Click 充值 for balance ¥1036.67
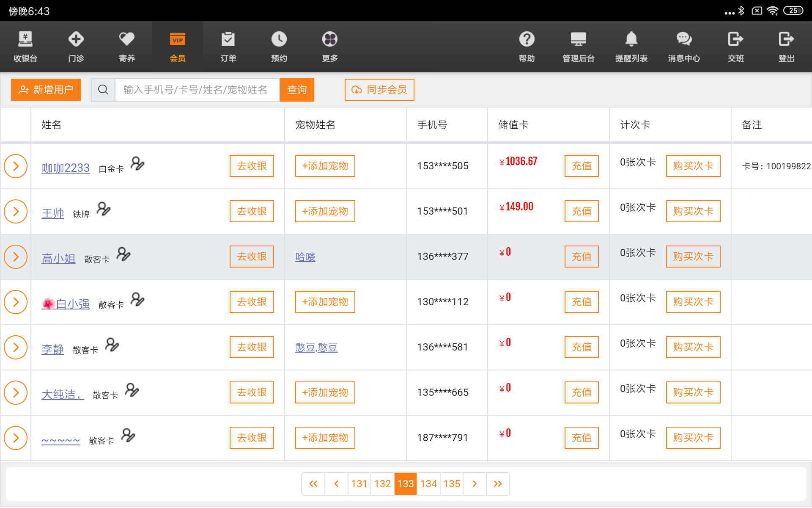This screenshot has width=812, height=508. (x=582, y=166)
